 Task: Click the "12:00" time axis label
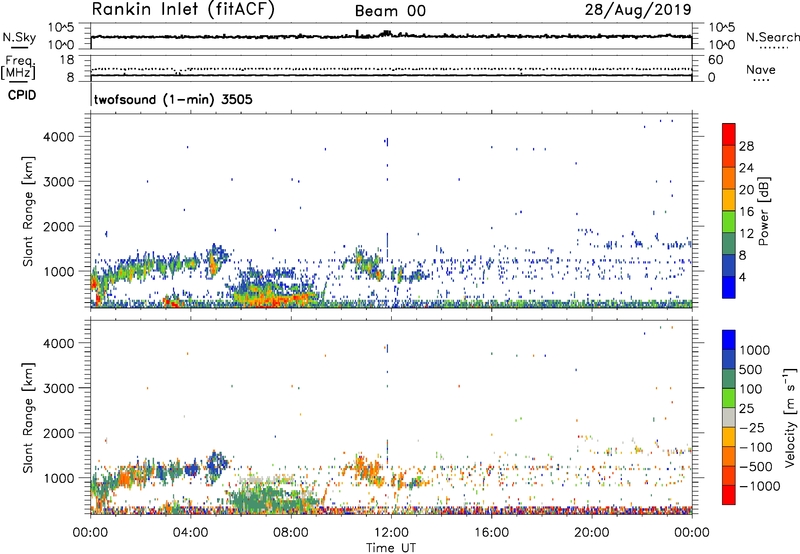(391, 533)
